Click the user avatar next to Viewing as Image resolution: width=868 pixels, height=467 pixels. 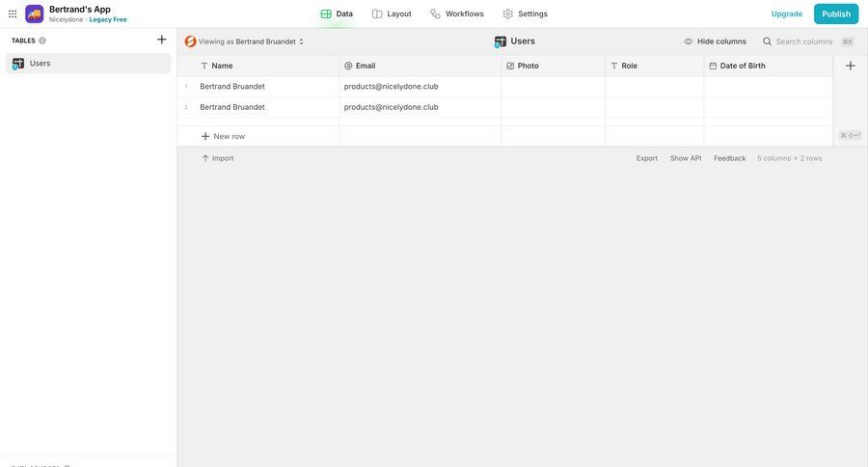[190, 41]
